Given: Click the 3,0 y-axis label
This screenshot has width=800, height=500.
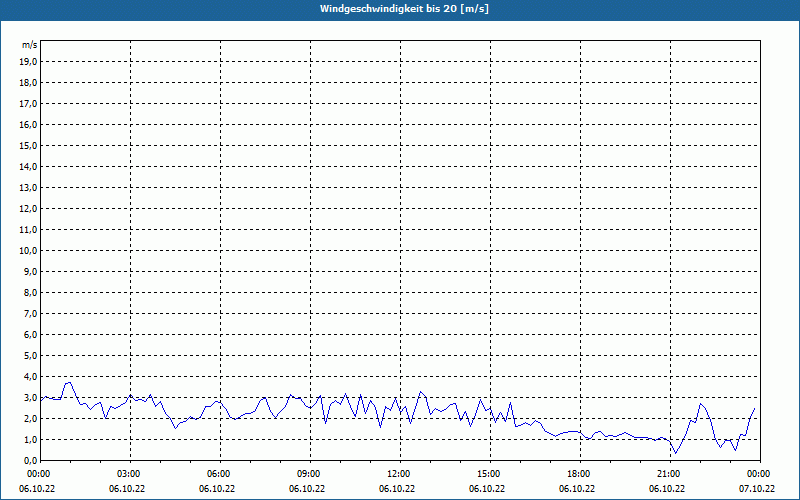Looking at the screenshot, I should (32, 397).
